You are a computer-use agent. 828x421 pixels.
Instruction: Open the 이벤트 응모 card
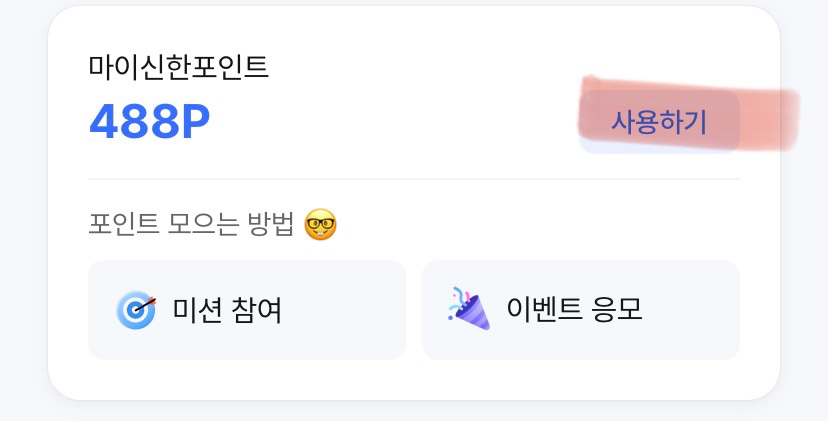point(581,310)
